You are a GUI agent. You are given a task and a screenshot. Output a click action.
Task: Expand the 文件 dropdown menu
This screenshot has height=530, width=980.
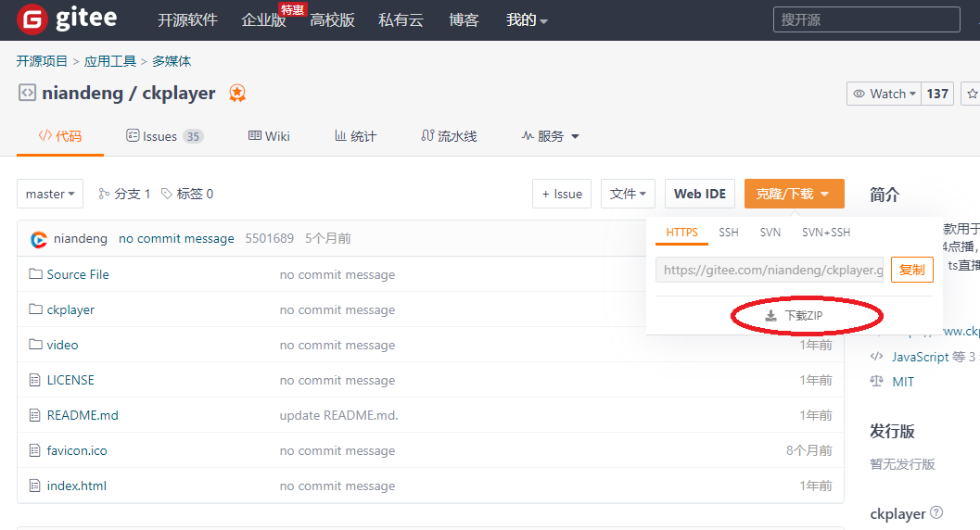pos(628,194)
